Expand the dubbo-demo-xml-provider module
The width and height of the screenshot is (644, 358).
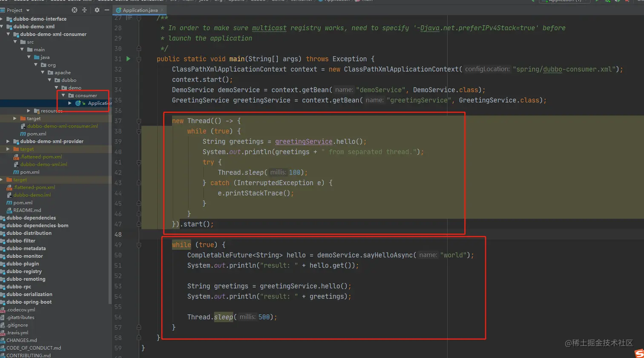(9, 141)
